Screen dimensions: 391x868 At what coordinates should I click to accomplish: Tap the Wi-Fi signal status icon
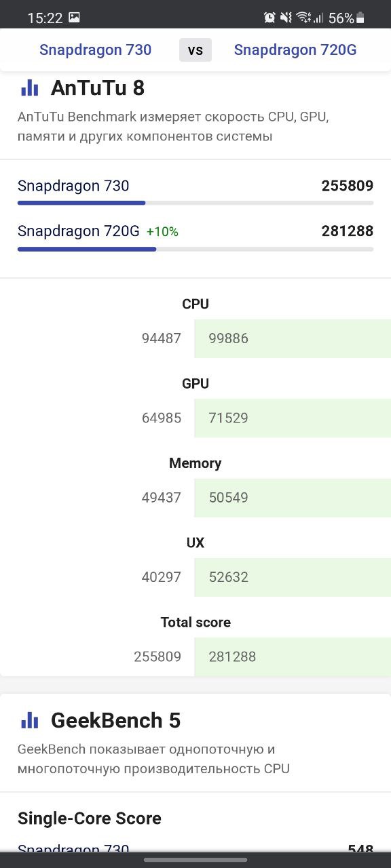305,18
